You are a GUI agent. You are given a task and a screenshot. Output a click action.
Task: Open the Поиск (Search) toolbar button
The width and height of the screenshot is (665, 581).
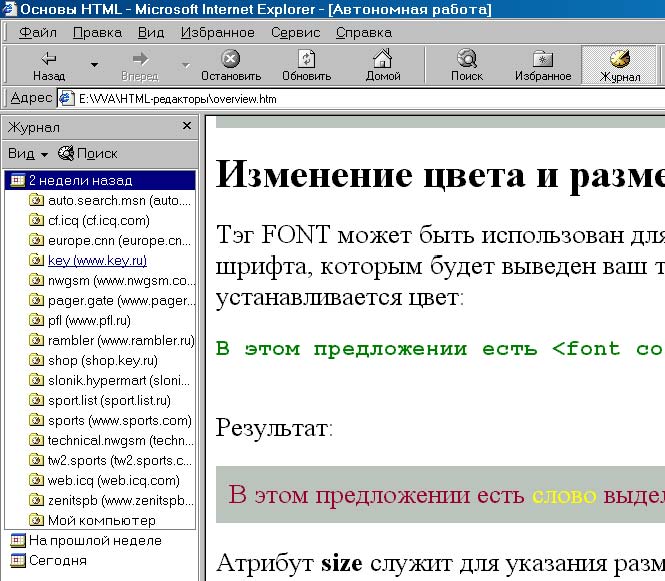pyautogui.click(x=467, y=65)
